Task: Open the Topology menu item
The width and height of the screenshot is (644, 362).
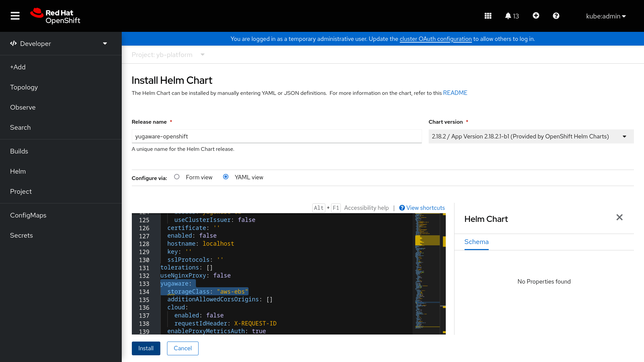Action: pyautogui.click(x=24, y=87)
